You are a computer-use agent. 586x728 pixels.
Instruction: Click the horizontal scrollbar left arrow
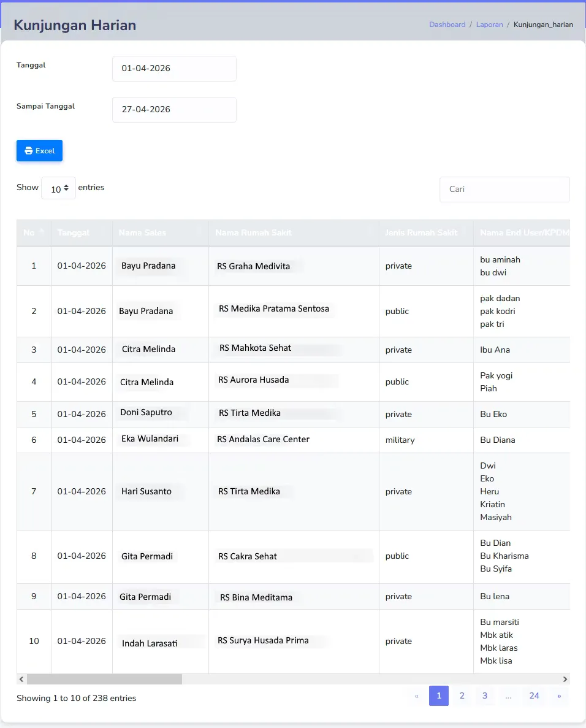point(21,680)
